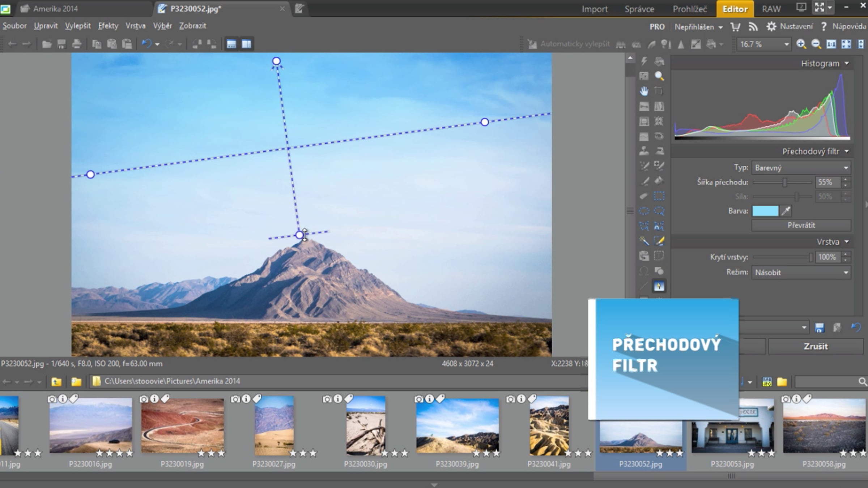Switch to the Správce tab
Image resolution: width=868 pixels, height=488 pixels.
[639, 9]
